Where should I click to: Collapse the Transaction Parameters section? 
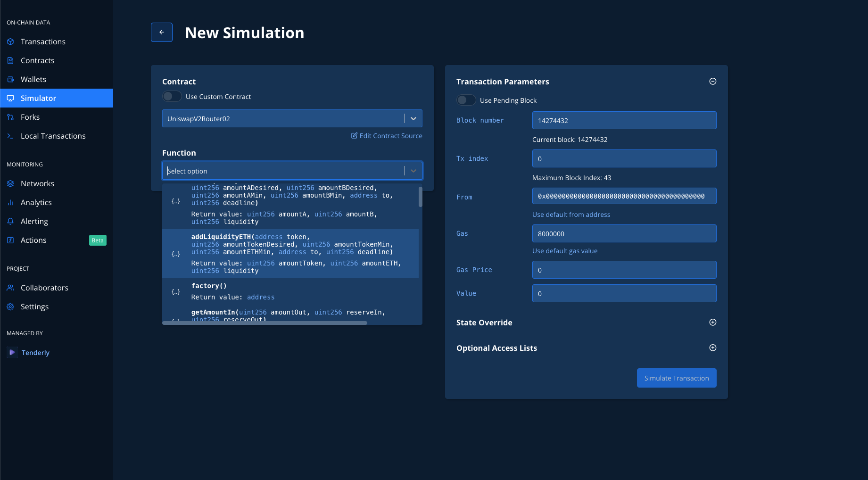[x=713, y=81]
